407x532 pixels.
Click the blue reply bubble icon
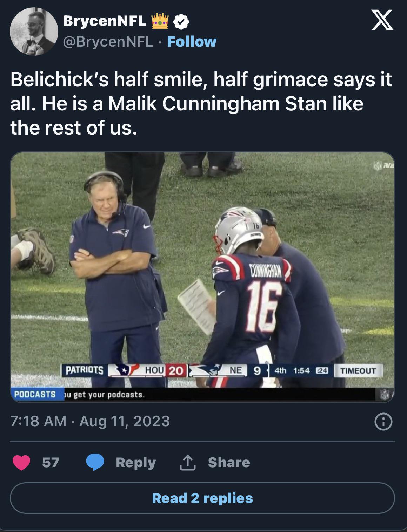(95, 463)
